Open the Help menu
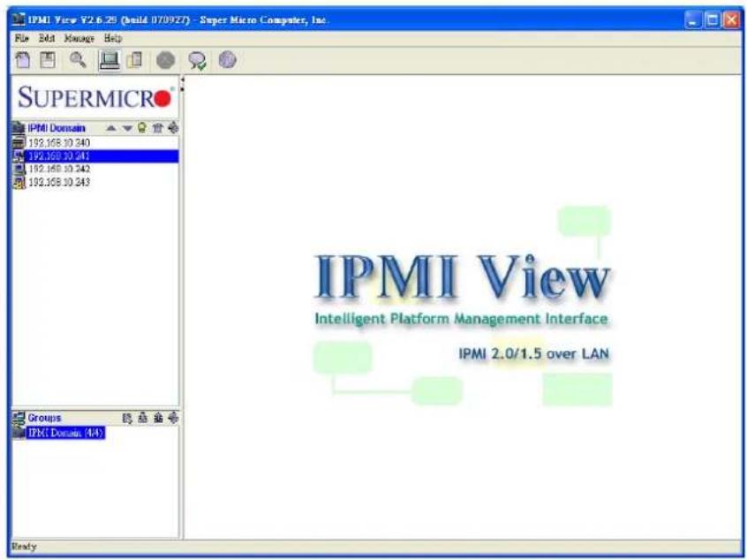Viewport: 747px width, 560px height. (x=113, y=38)
